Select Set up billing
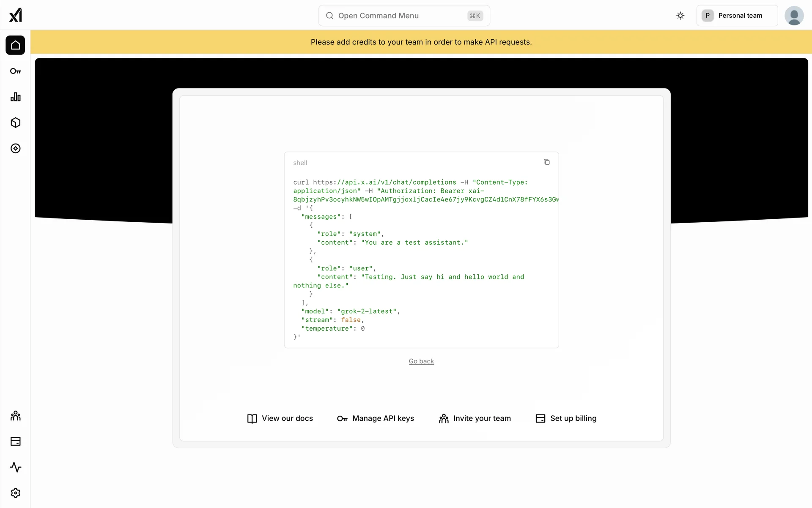 click(x=566, y=418)
